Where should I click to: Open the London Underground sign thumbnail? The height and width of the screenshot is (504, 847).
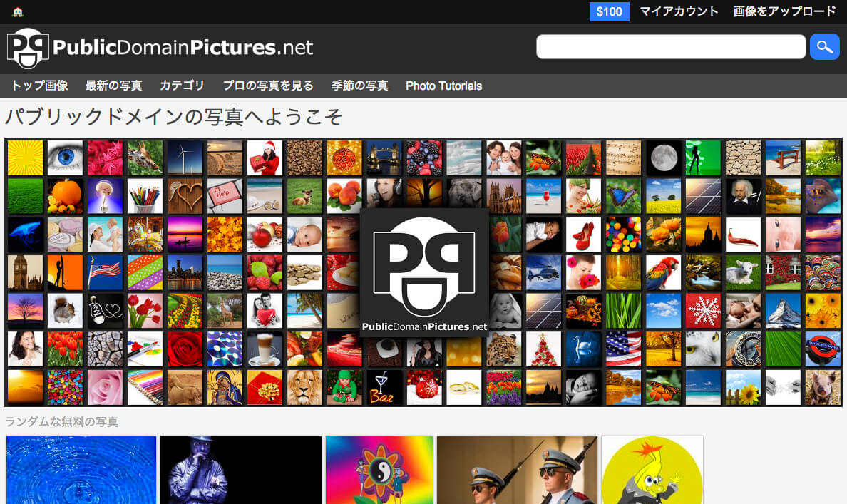tap(823, 349)
